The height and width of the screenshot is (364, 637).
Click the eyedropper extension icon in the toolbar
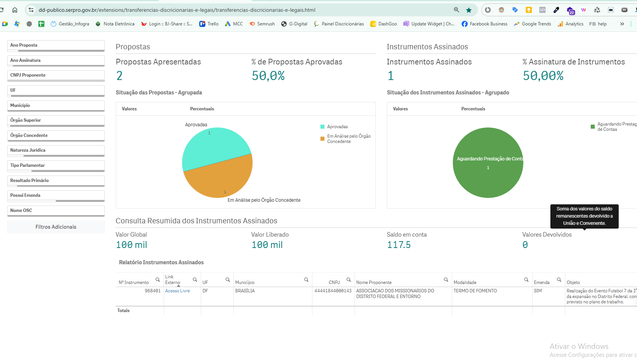tap(557, 10)
